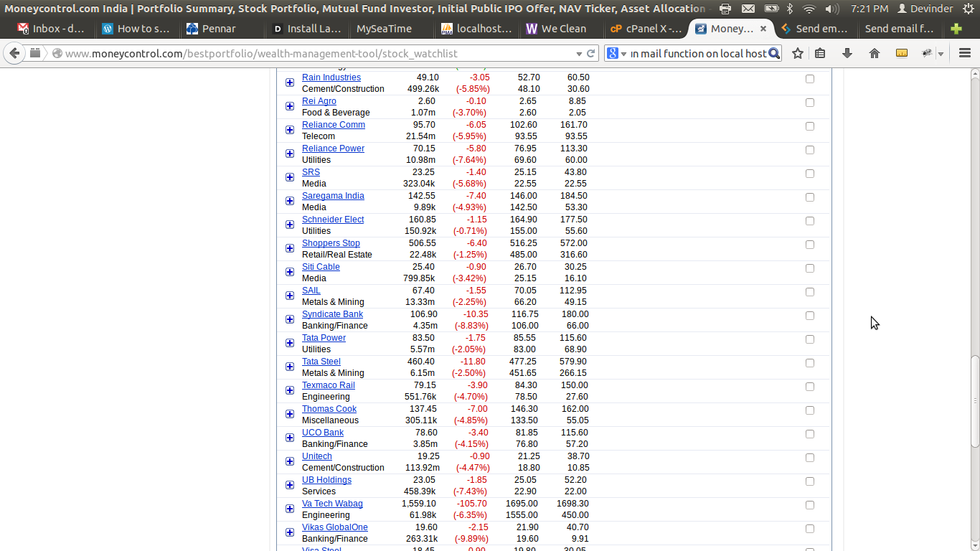This screenshot has width=980, height=551.
Task: Click the search box text field
Action: tap(698, 54)
